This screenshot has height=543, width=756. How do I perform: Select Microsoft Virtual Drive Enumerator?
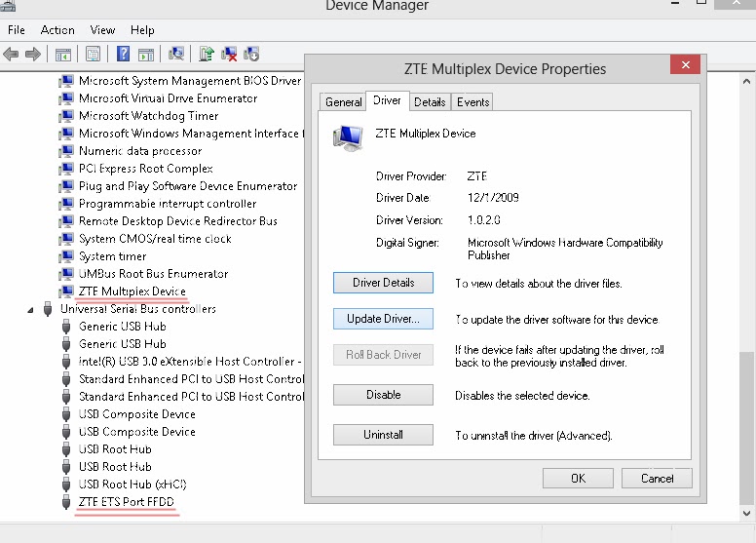[x=168, y=98]
